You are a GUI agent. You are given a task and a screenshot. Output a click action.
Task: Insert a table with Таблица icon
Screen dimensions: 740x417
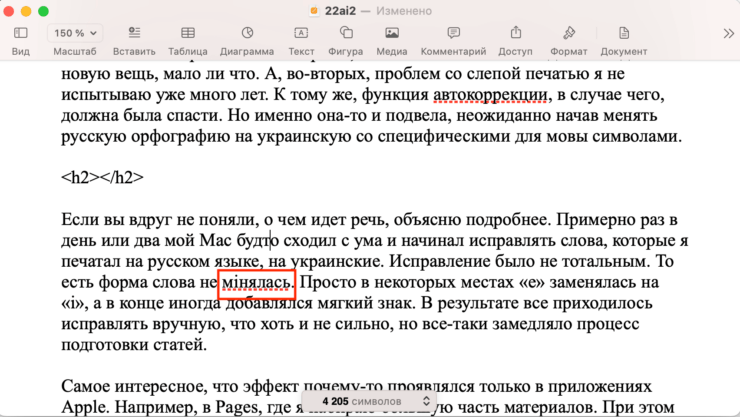pos(188,33)
